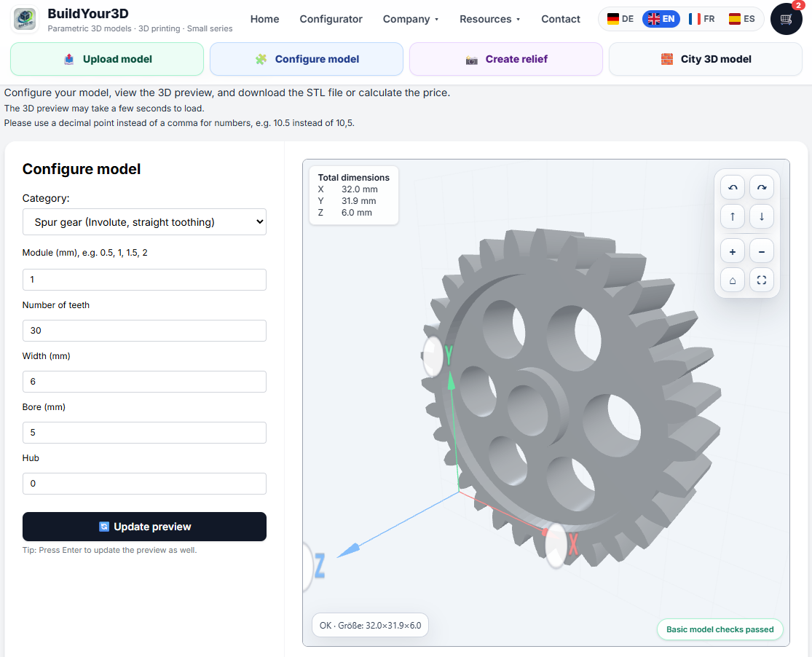Open the Contact page
812x657 pixels.
point(561,19)
